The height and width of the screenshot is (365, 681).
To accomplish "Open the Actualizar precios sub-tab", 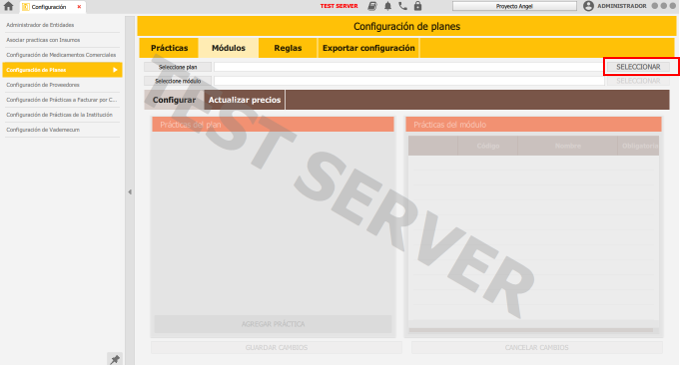I will [x=245, y=100].
